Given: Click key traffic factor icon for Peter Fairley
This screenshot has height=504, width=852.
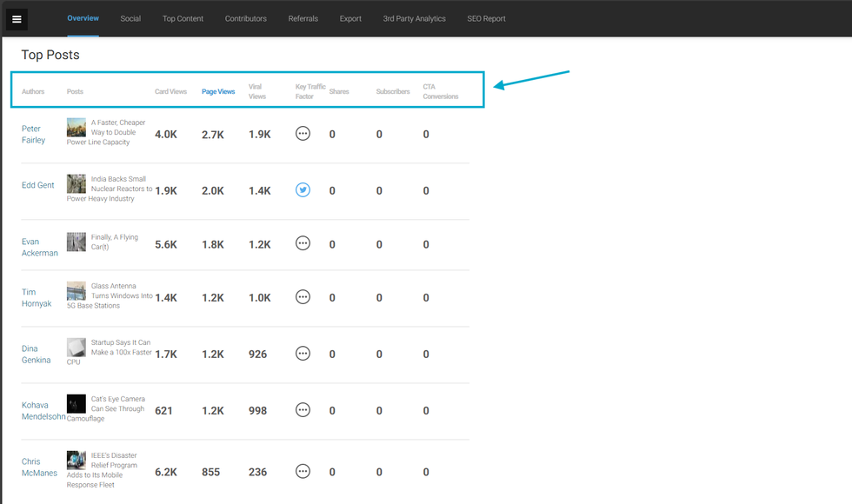Looking at the screenshot, I should 303,134.
